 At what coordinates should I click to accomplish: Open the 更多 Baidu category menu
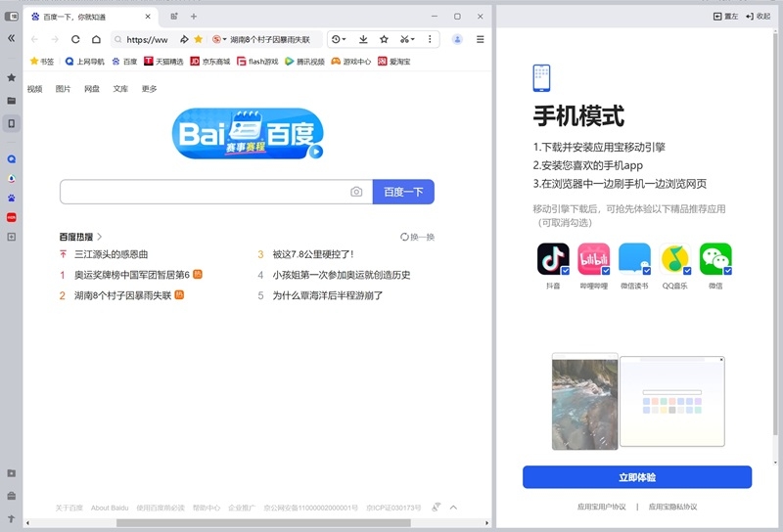tap(150, 89)
